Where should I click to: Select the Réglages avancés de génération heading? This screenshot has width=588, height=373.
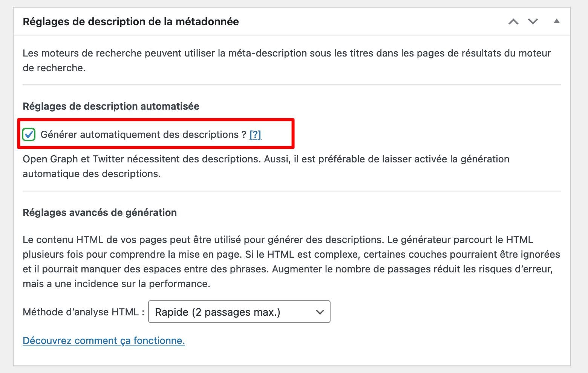100,212
